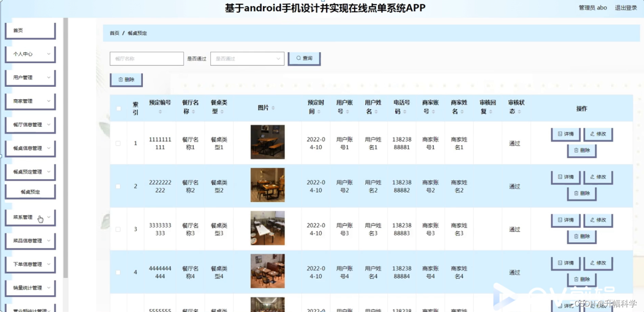This screenshot has height=312, width=644.
Task: Open the 是否通过 dropdown filter
Action: tap(247, 59)
